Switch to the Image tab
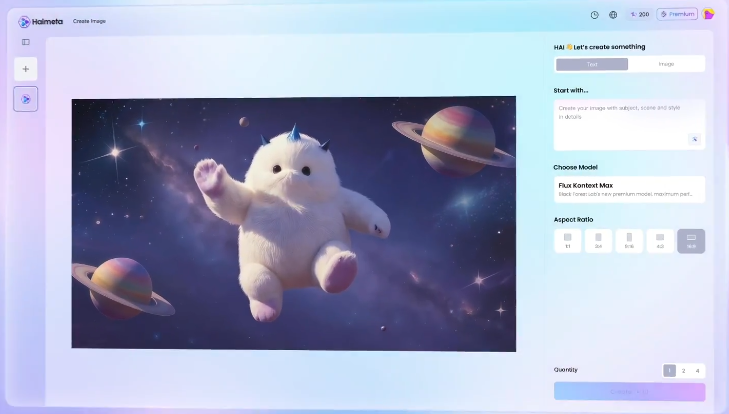 tap(666, 64)
